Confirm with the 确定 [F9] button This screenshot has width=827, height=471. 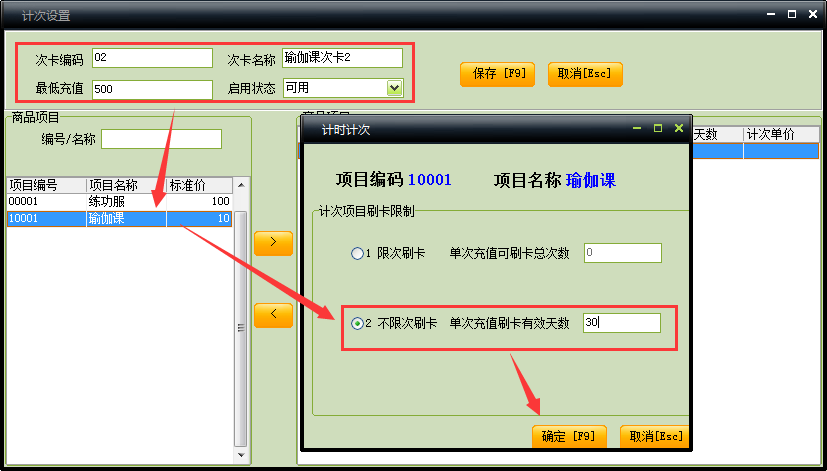pos(569,437)
